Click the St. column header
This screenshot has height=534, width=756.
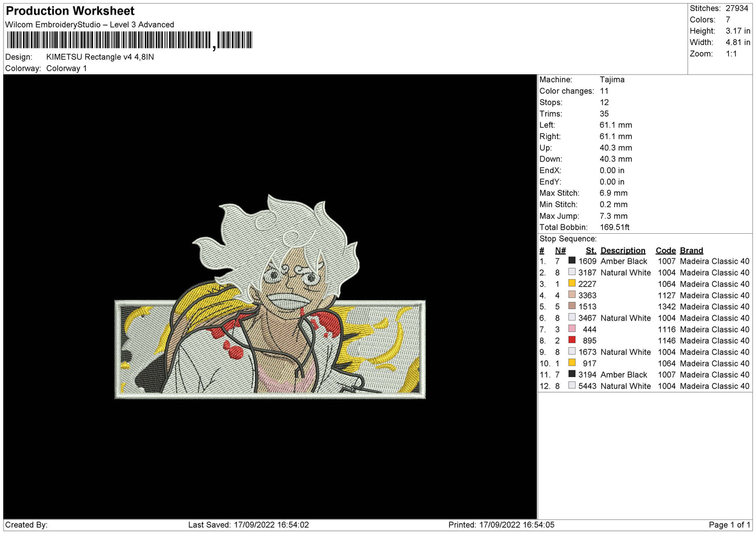pyautogui.click(x=591, y=251)
